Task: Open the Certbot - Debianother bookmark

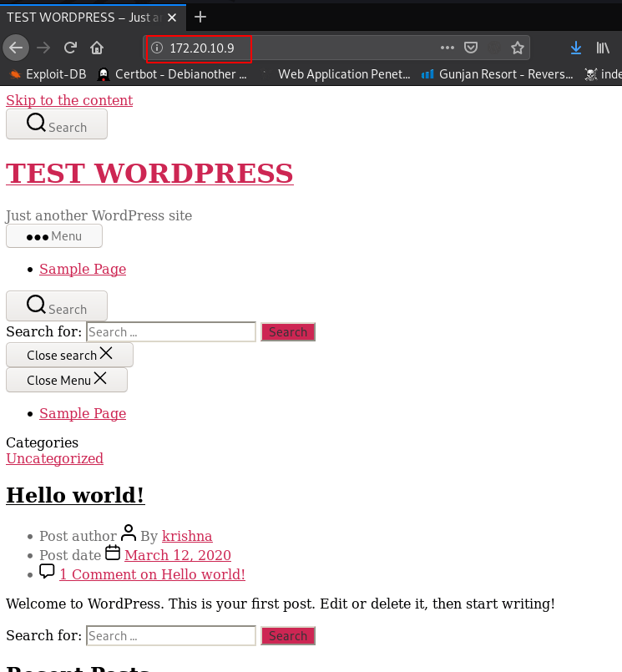Action: point(173,74)
